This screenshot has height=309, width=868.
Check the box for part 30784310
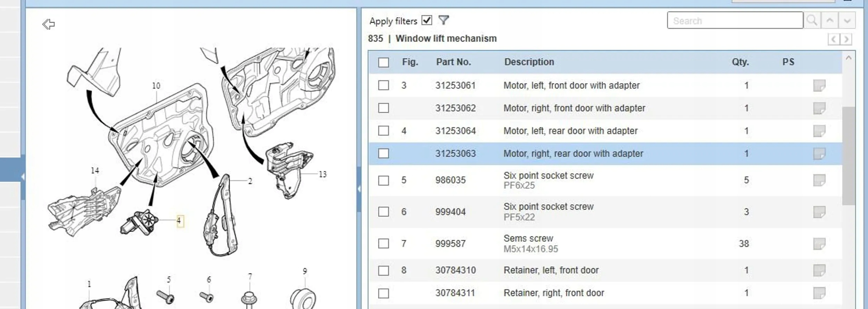click(383, 271)
